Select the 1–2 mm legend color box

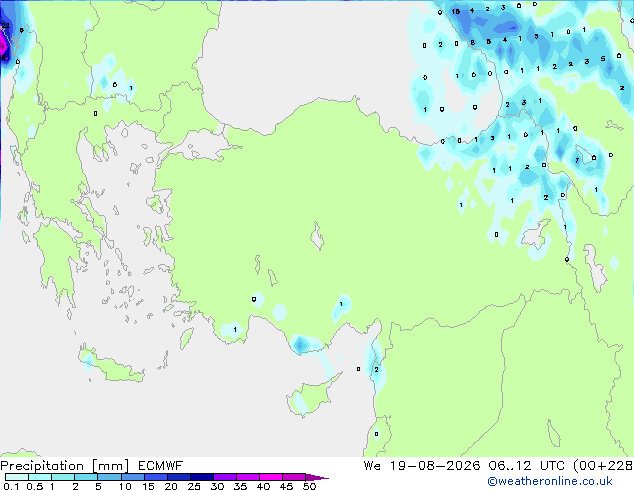click(63, 477)
